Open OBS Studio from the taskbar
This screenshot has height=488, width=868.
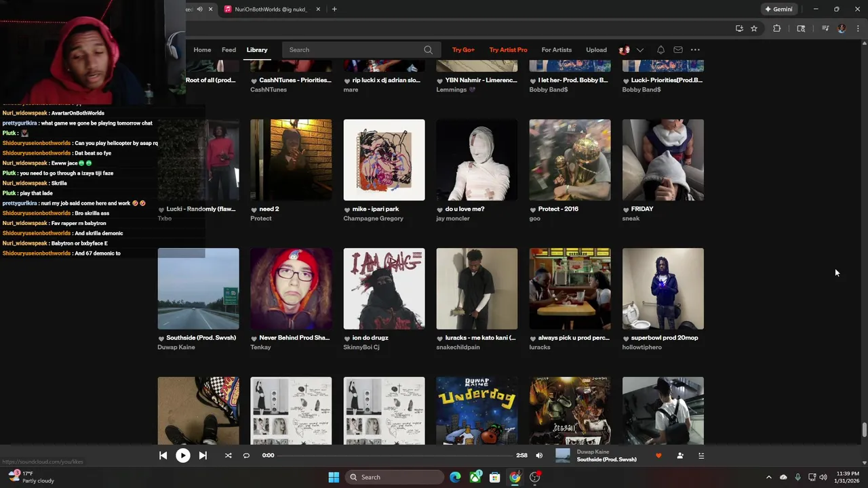(535, 477)
